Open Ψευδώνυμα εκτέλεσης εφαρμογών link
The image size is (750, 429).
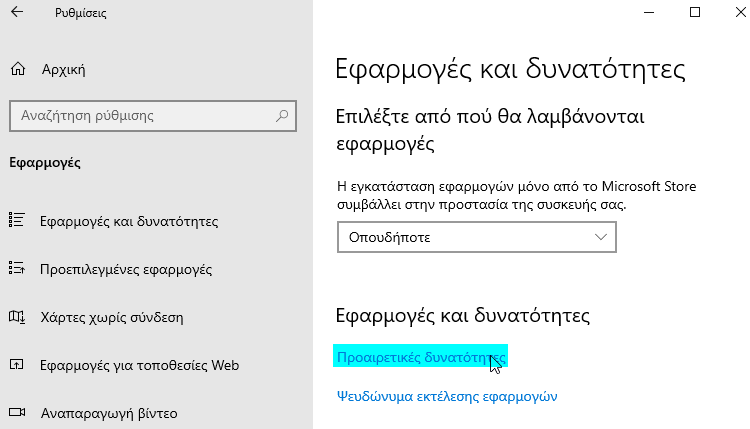[447, 396]
